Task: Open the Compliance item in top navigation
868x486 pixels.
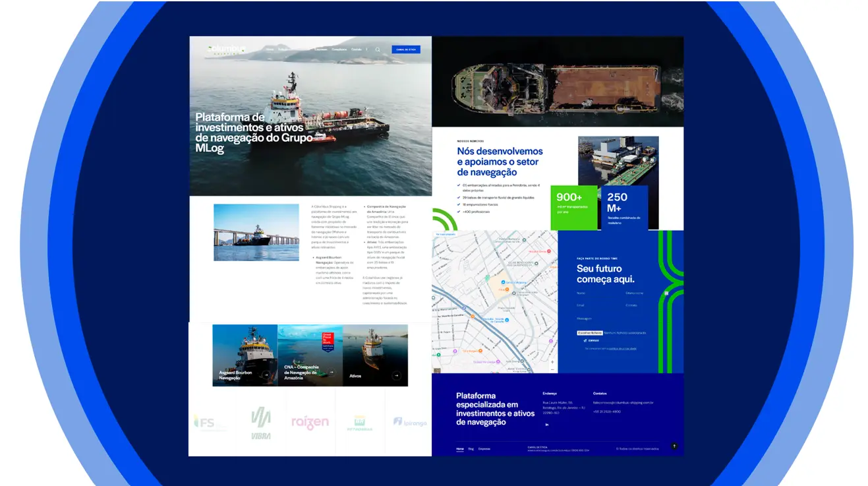Action: tap(339, 49)
